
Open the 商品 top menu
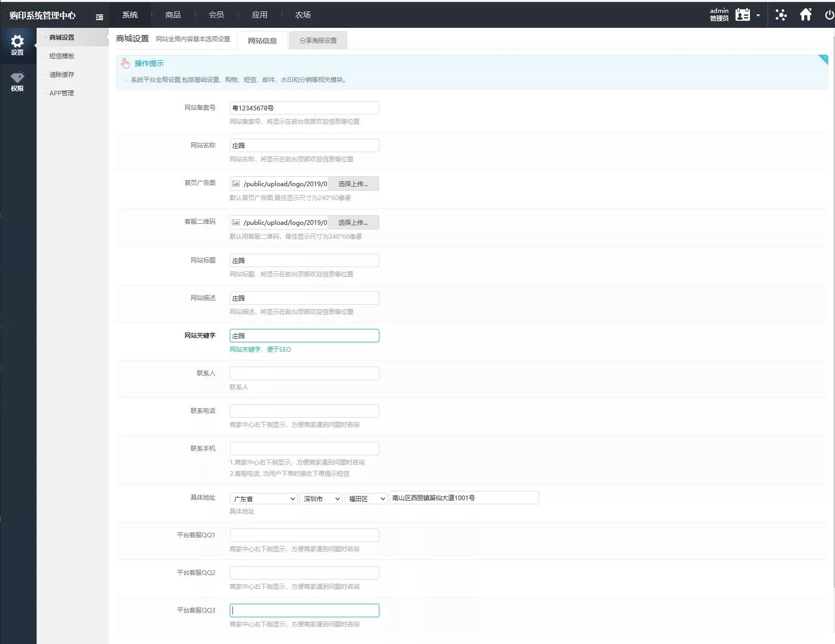pyautogui.click(x=173, y=15)
